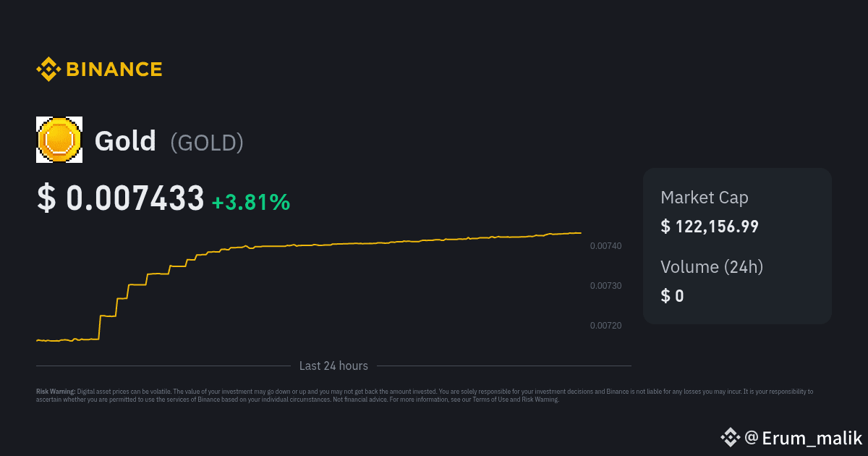Click the BINANCE wordmark text
Image resolution: width=868 pixels, height=456 pixels.
tap(114, 69)
